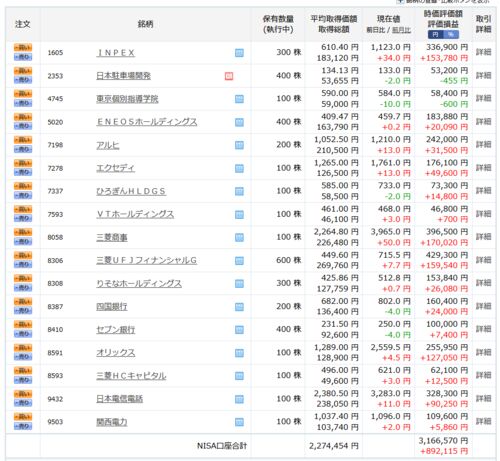Screen dimensions: 500x461
Task: Open the 日本駐車場開発 stock link
Action: tap(123, 76)
